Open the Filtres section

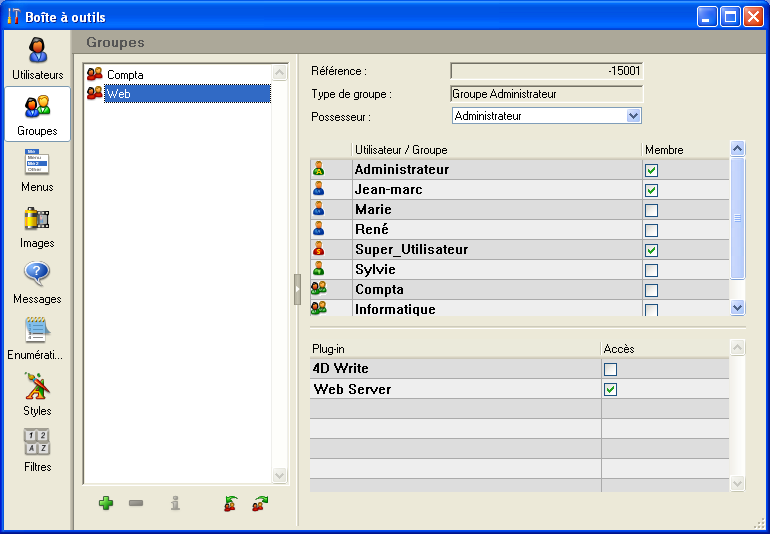[x=37, y=450]
